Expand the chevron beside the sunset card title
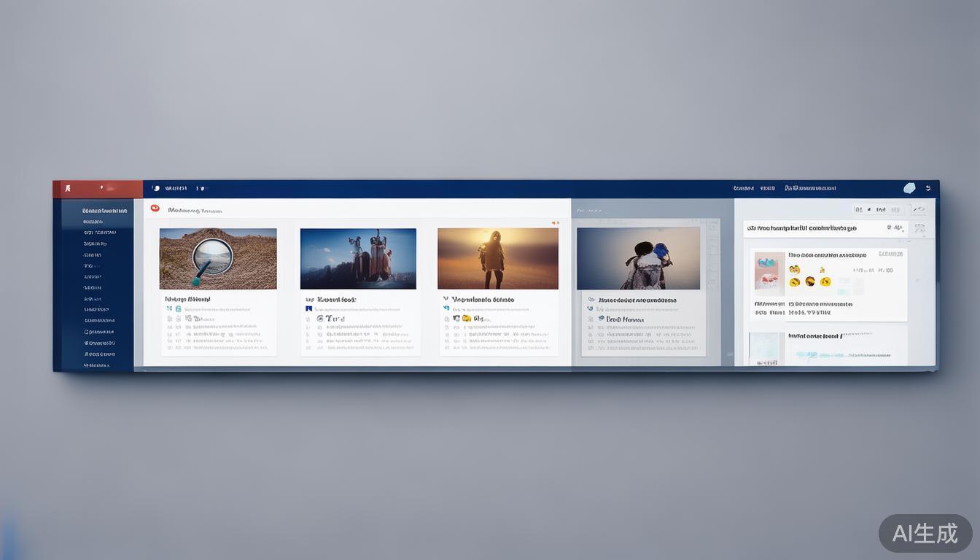Screen dimensions: 980x560 click(x=446, y=299)
